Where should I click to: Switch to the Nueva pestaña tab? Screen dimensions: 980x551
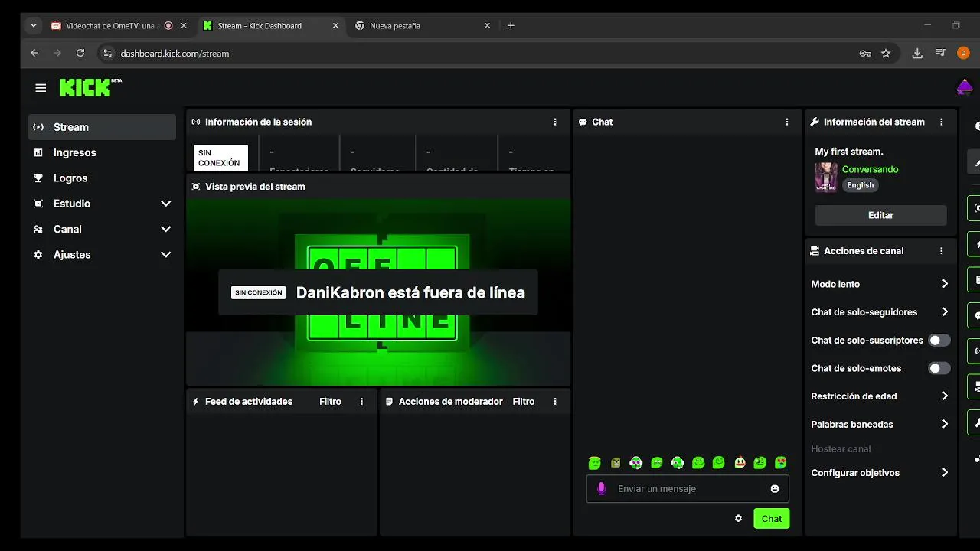tap(423, 25)
